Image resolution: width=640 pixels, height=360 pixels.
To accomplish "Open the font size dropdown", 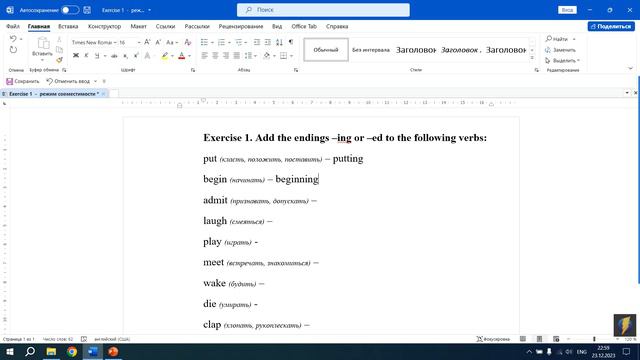I will [x=139, y=42].
